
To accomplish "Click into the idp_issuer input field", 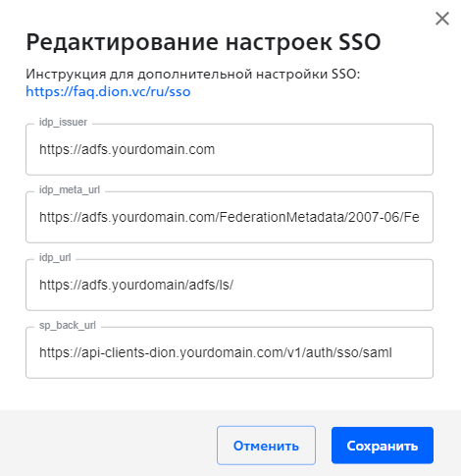I will (230, 149).
